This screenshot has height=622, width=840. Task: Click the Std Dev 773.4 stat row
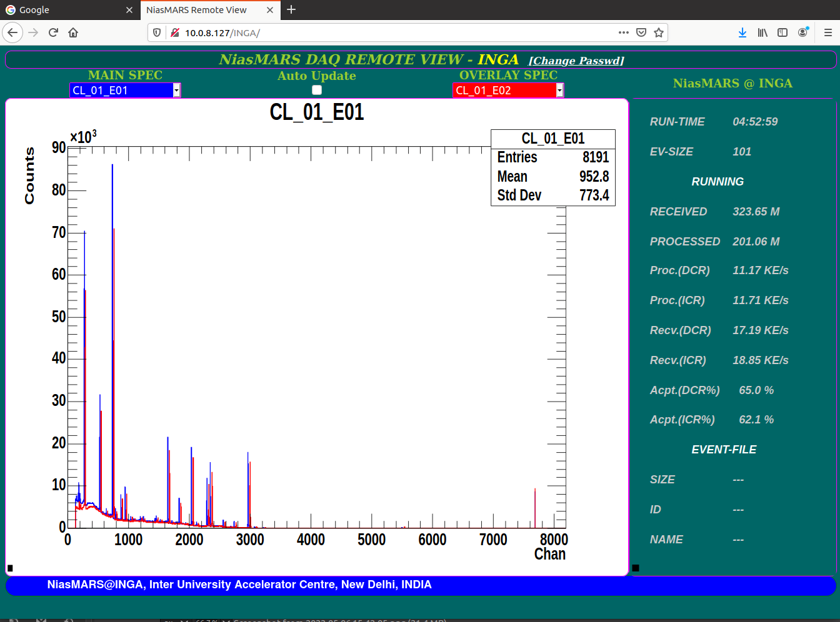click(x=553, y=195)
